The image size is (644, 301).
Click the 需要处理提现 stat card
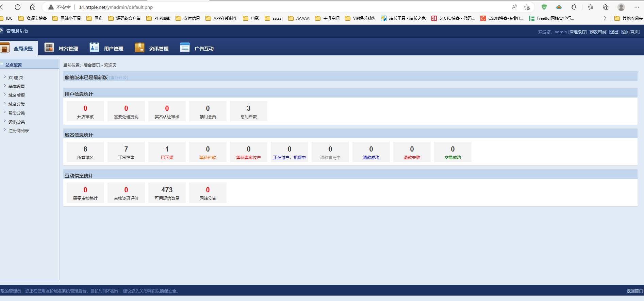coord(126,111)
